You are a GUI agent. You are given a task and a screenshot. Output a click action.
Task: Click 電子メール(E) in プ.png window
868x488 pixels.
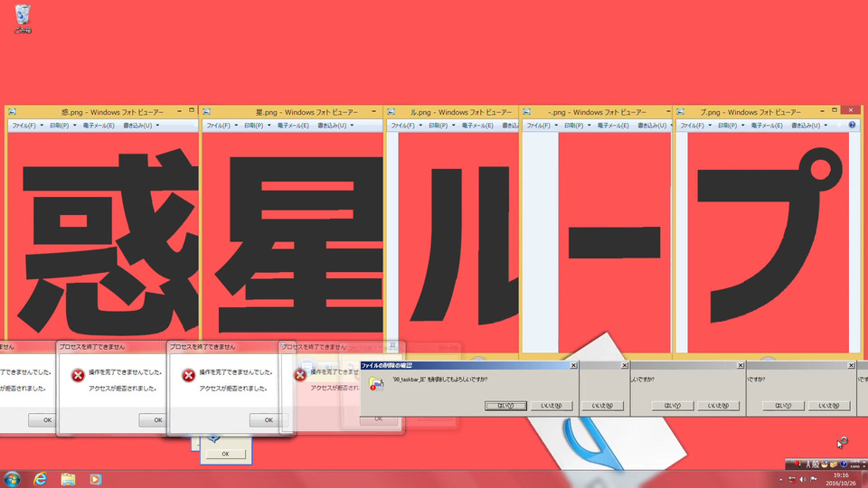[767, 126]
